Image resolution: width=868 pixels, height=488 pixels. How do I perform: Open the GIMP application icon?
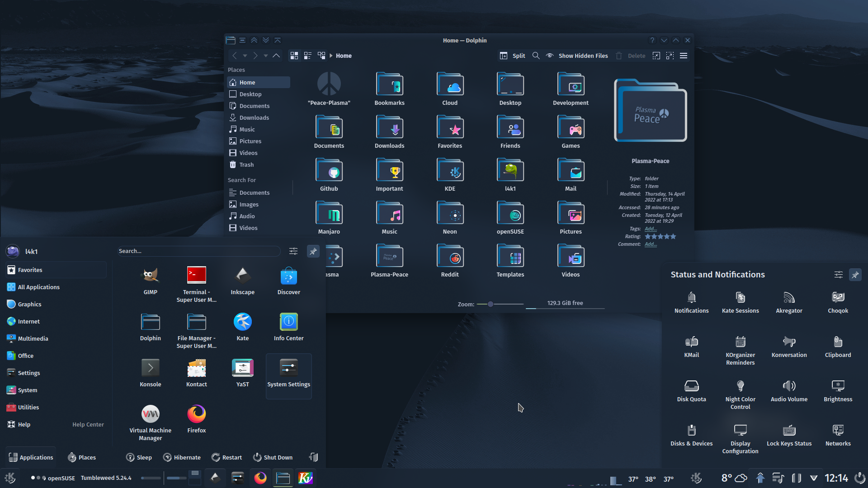[x=150, y=281]
